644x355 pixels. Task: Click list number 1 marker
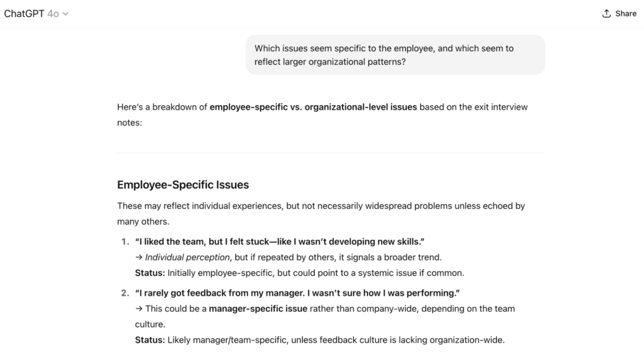(x=125, y=242)
